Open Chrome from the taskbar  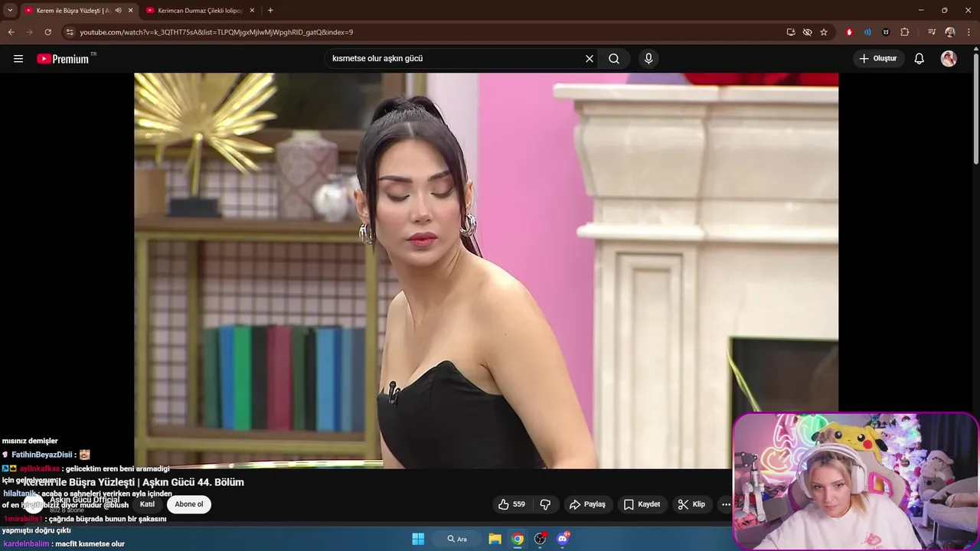point(518,539)
